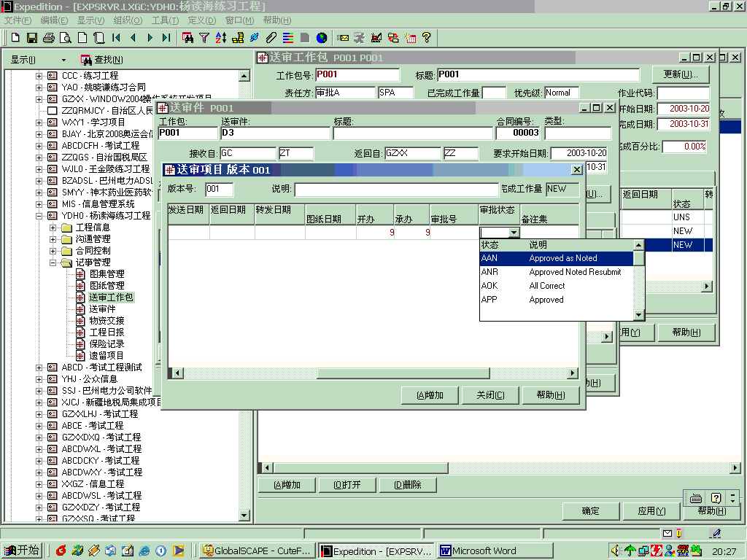Screen dimensions: 747x560
Task: Open the 工具(T) menu
Action: pyautogui.click(x=165, y=20)
